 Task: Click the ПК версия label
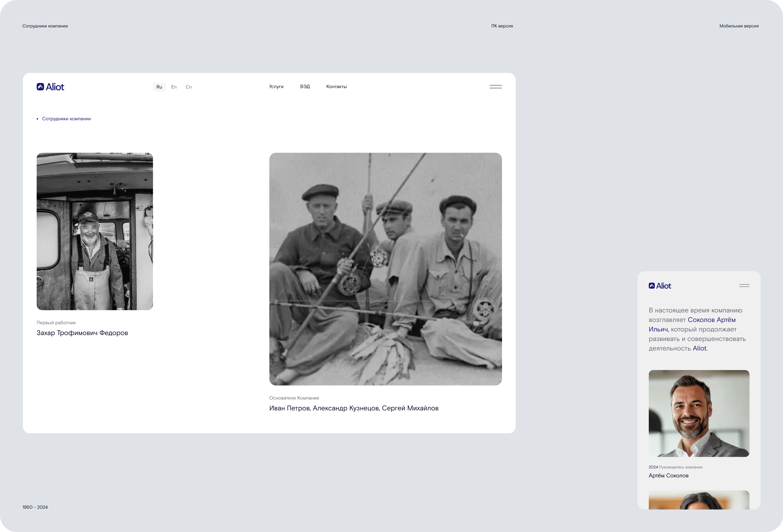[x=502, y=26]
